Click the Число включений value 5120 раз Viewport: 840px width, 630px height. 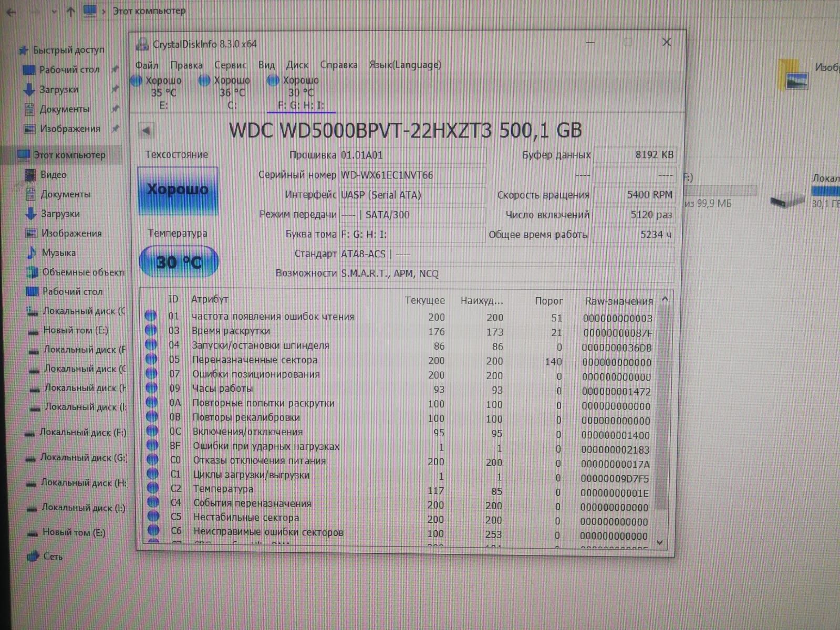tap(634, 215)
